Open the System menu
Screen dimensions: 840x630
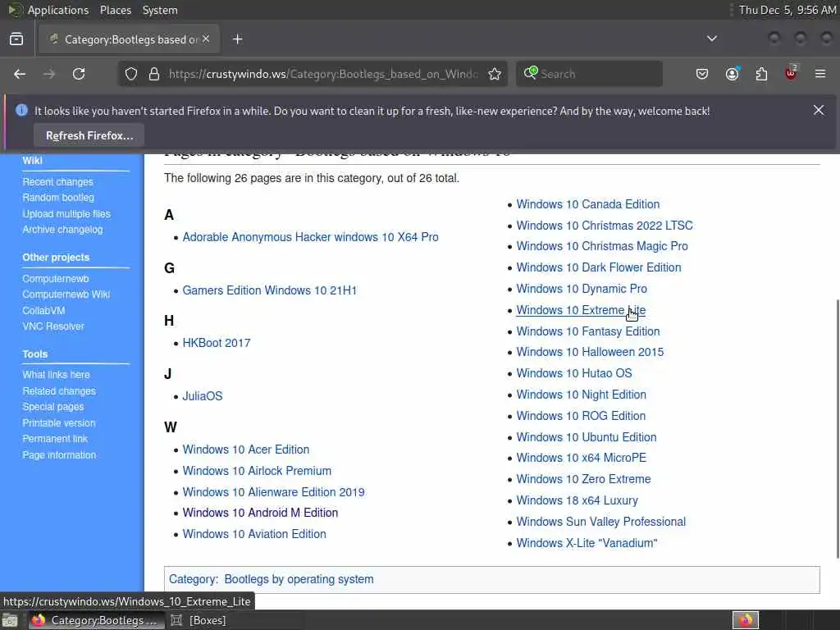click(160, 10)
